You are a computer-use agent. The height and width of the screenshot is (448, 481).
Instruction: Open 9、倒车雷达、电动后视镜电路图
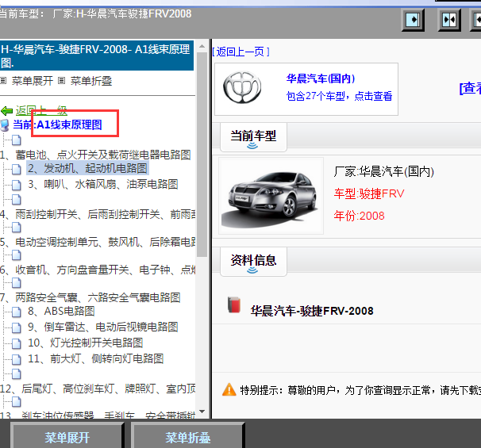(x=103, y=327)
